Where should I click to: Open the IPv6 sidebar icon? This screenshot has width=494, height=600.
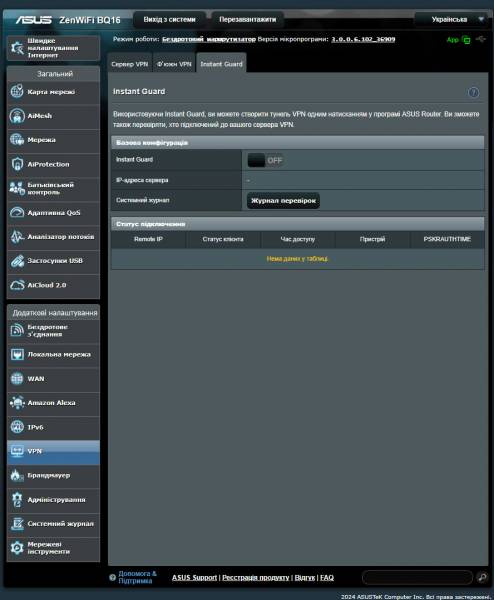click(17, 427)
